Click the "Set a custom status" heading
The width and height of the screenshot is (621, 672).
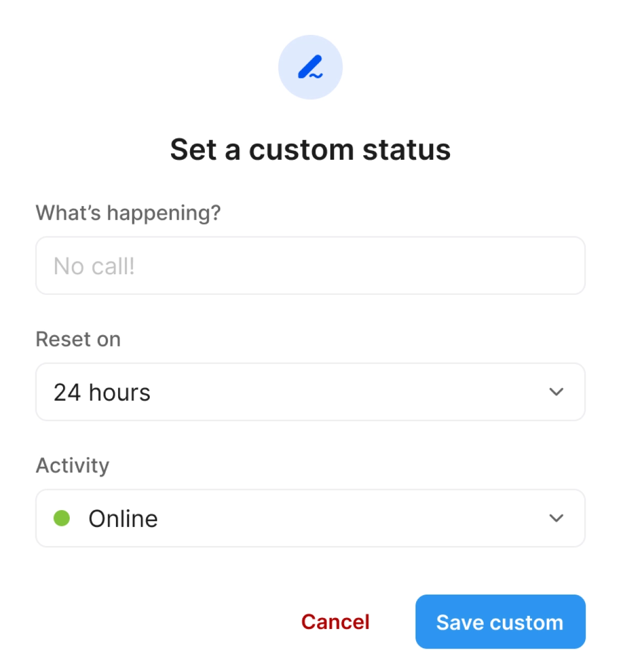pos(310,149)
